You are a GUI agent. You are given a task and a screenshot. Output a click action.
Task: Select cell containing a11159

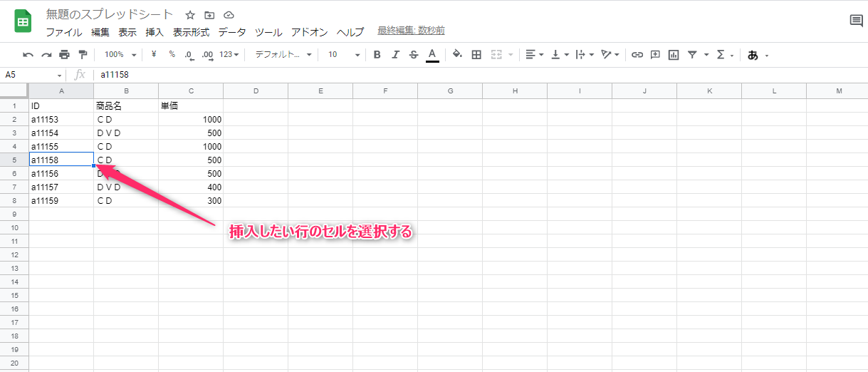(61, 200)
